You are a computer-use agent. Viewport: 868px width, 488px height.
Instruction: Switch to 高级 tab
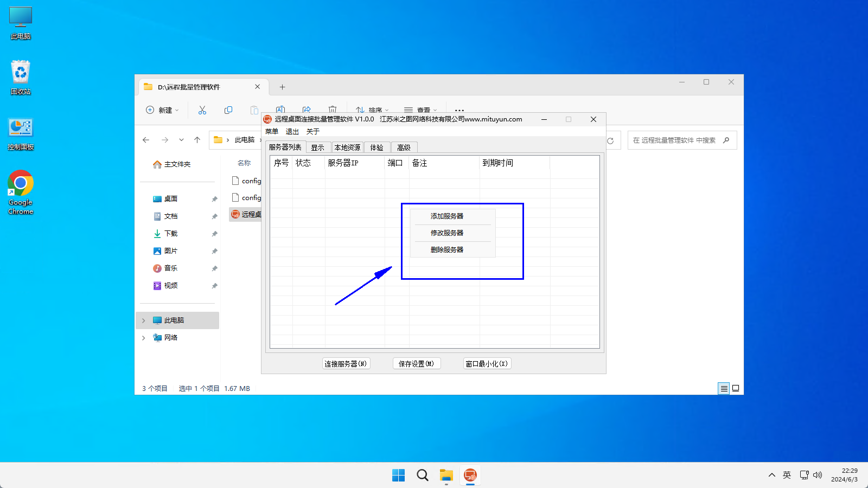click(x=404, y=147)
